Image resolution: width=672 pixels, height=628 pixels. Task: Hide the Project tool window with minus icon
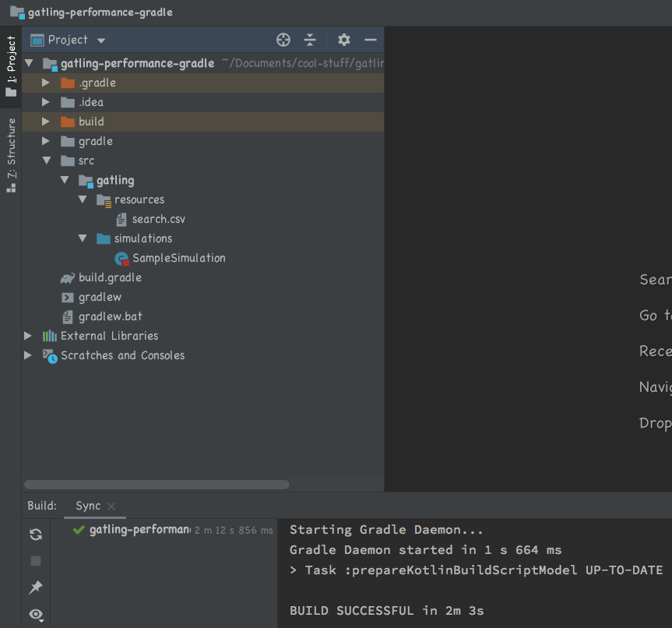[371, 40]
